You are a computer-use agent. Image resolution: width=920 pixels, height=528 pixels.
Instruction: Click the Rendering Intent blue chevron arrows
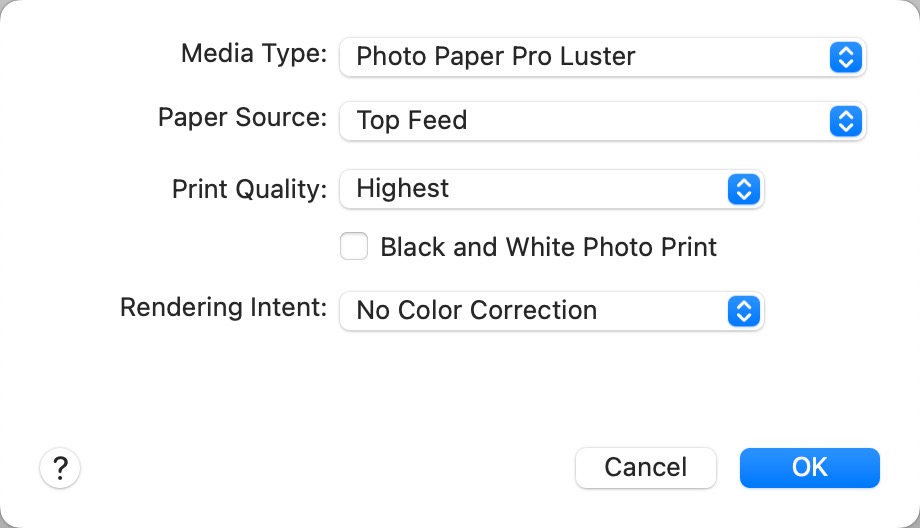[x=743, y=311]
